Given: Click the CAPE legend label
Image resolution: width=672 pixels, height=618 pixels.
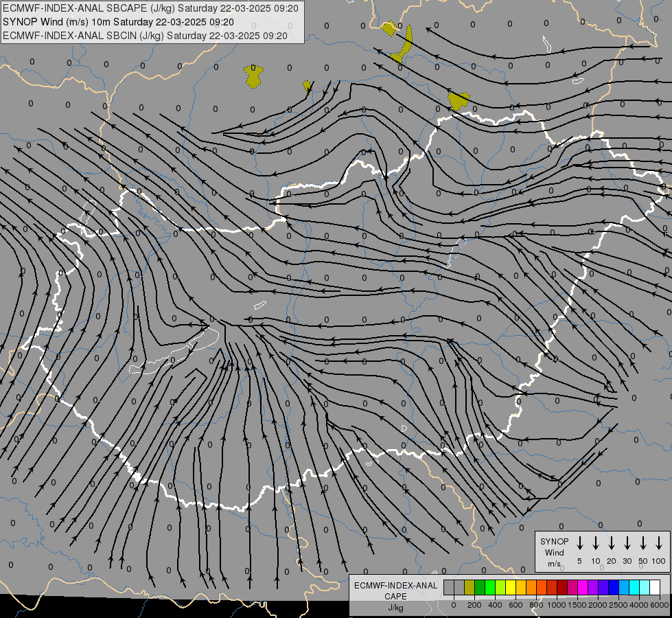Looking at the screenshot, I should [395, 597].
